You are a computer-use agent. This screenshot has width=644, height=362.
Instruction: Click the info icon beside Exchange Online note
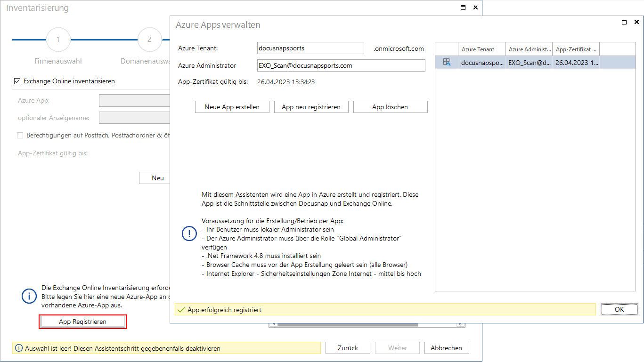click(29, 296)
